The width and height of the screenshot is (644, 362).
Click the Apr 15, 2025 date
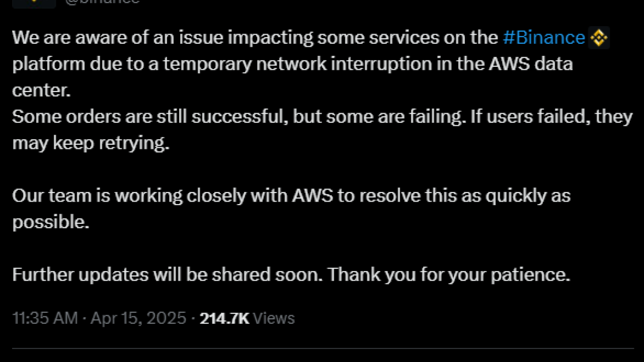(138, 318)
